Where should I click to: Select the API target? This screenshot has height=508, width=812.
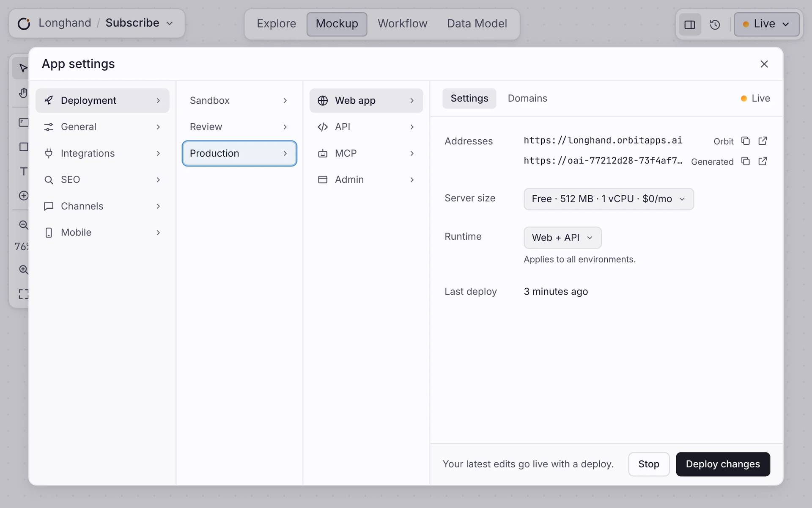click(366, 127)
